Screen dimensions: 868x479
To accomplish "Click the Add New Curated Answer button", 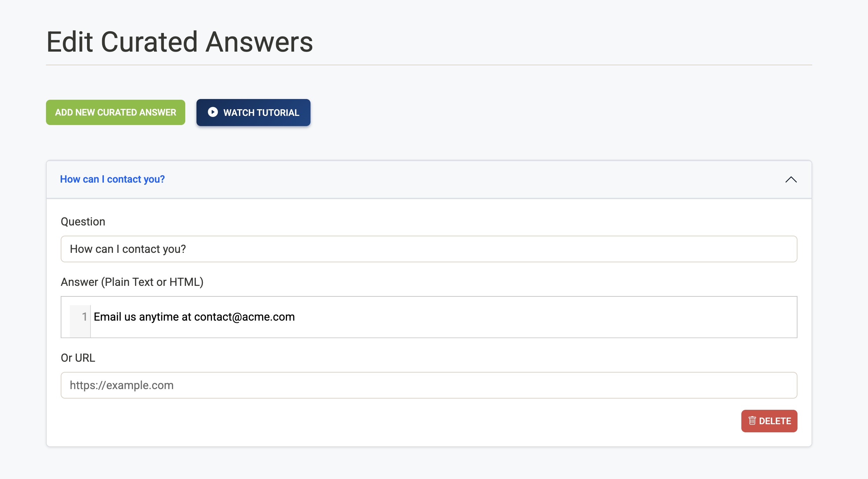I will (x=115, y=112).
